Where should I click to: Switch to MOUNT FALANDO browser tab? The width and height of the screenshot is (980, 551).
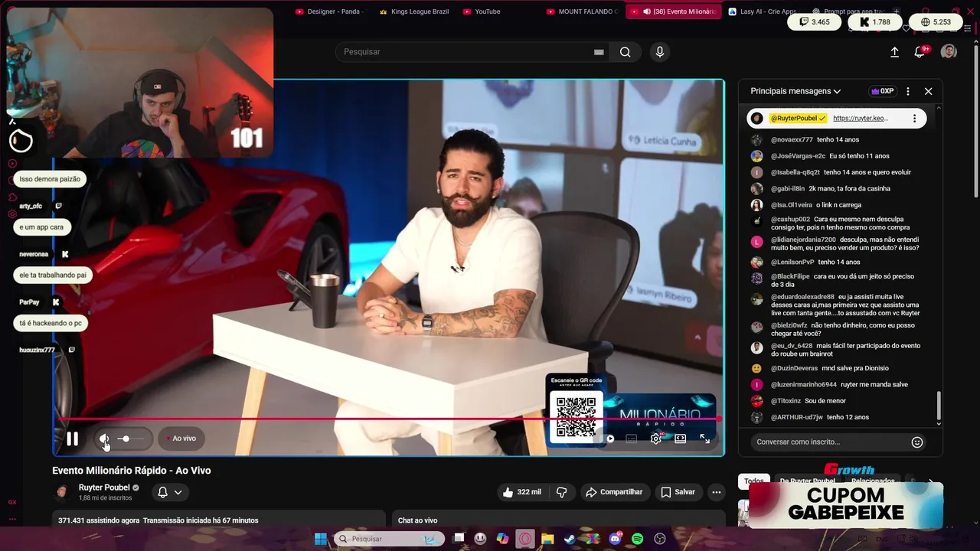(x=583, y=11)
